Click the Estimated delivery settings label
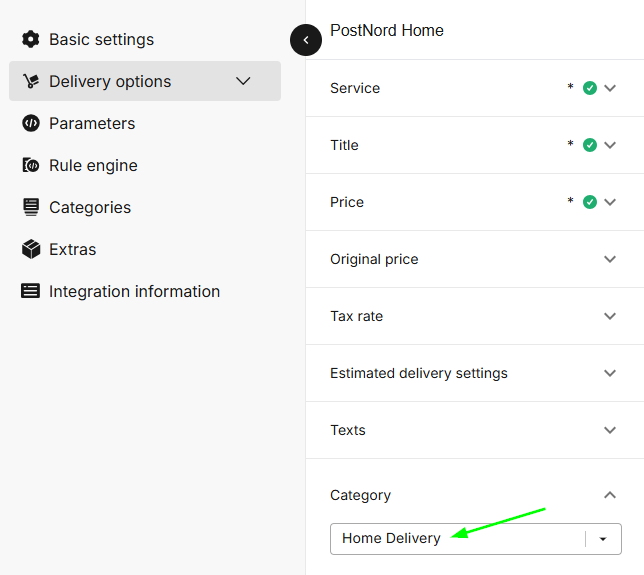Screen dimensions: 644x575 (x=419, y=373)
